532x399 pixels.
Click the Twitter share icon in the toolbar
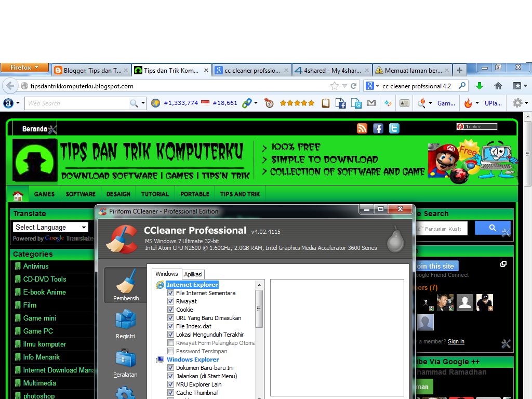356,103
